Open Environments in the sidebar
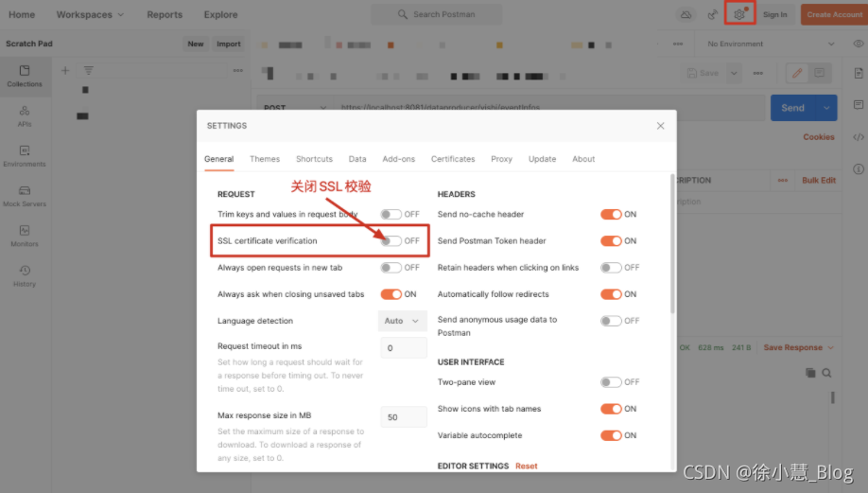The height and width of the screenshot is (493, 868). (x=25, y=156)
